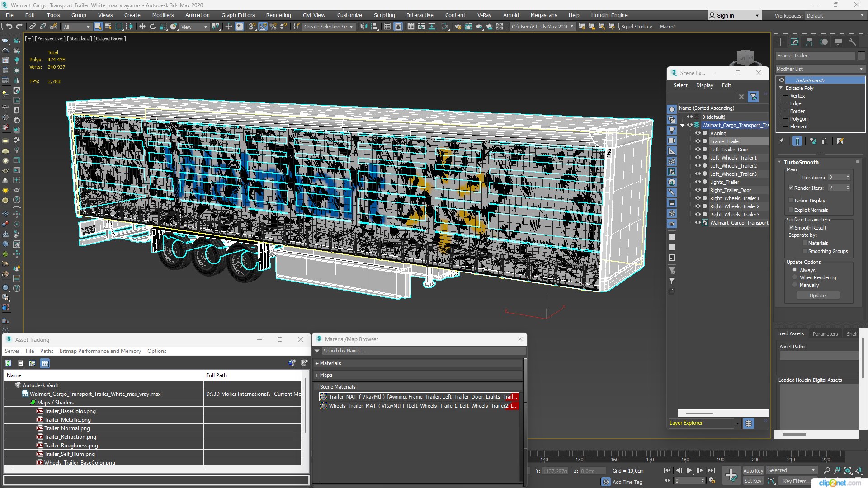Open the Modifier List dropdown

pyautogui.click(x=820, y=69)
